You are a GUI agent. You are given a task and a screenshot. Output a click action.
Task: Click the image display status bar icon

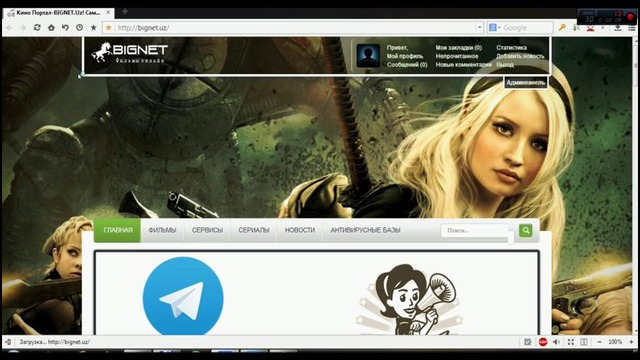click(527, 342)
